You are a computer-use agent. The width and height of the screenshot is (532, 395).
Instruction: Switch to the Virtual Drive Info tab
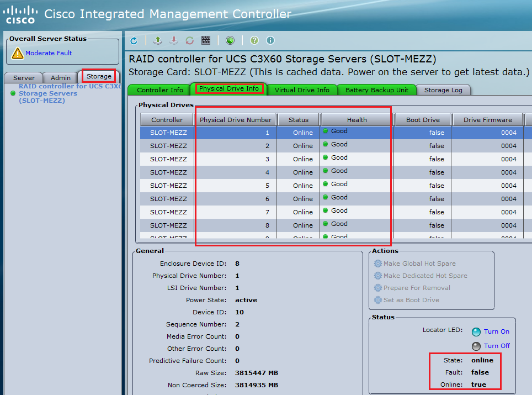coord(301,88)
